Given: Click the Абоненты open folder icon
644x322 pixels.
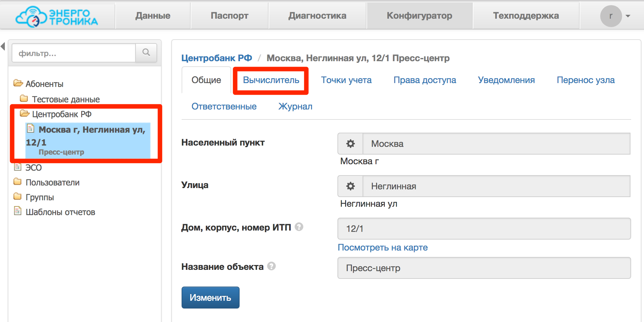Looking at the screenshot, I should point(18,83).
